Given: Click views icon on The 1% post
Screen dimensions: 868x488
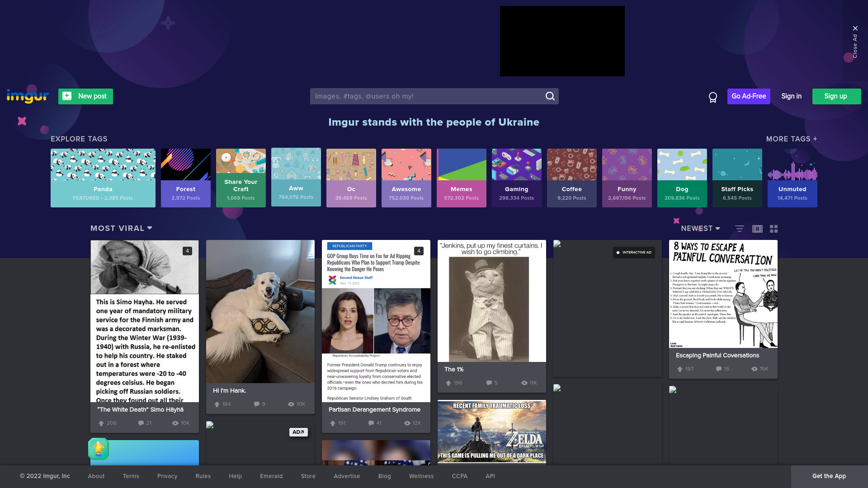Looking at the screenshot, I should click(524, 383).
